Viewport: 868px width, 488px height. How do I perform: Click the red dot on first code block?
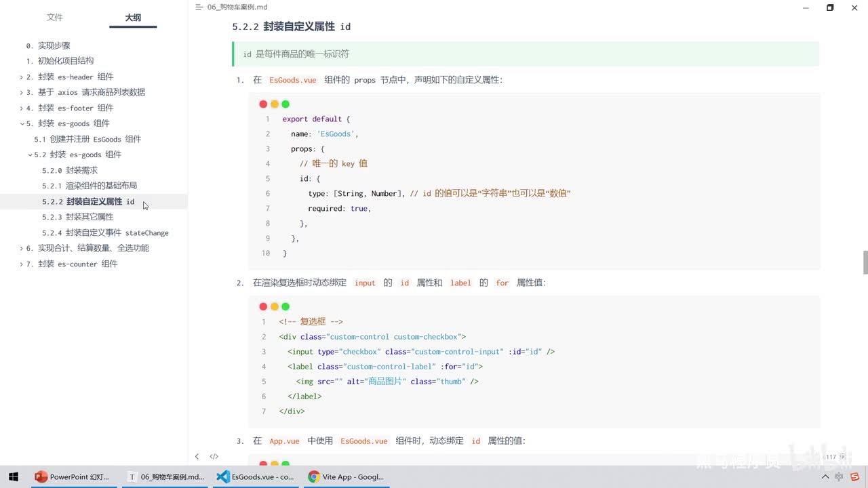263,104
